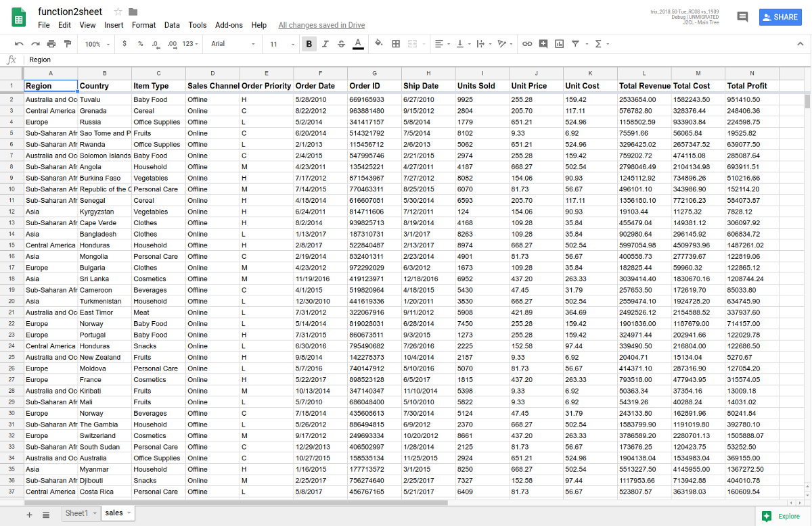Toggle Italic formatting
Image resolution: width=812 pixels, height=526 pixels.
click(325, 44)
